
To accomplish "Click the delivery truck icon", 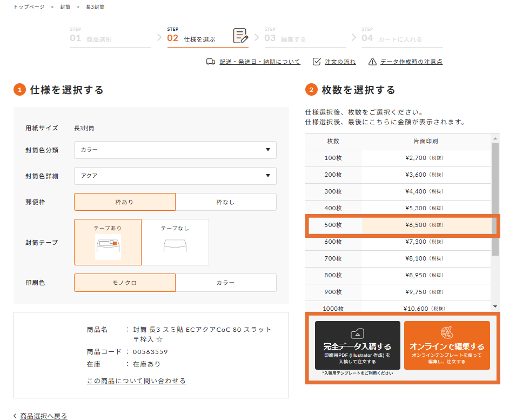I will (211, 62).
